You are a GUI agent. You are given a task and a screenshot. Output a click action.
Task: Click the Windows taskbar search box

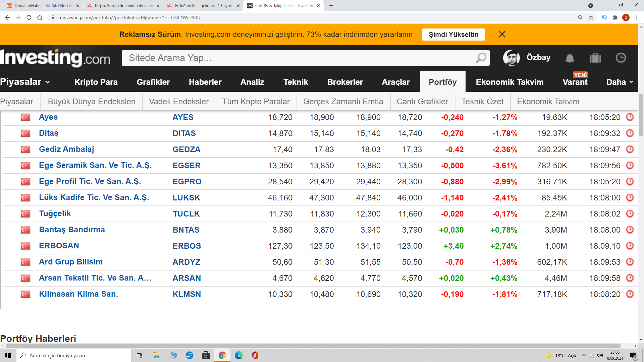tap(74, 355)
